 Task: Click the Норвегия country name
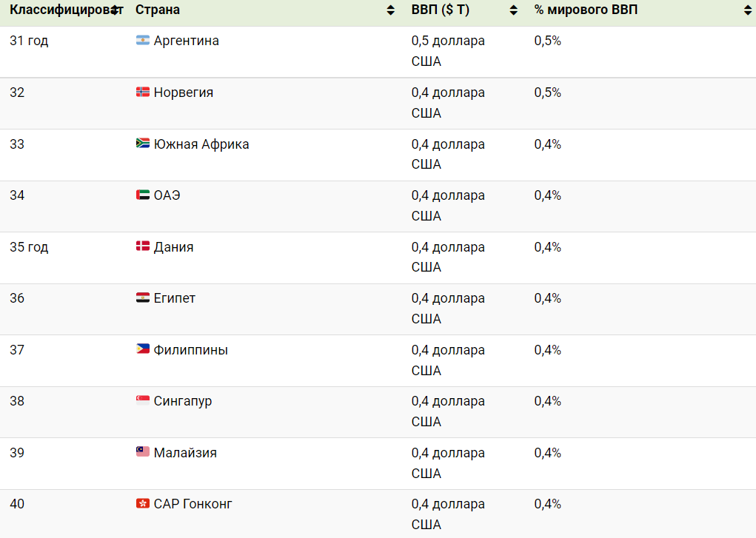184,93
